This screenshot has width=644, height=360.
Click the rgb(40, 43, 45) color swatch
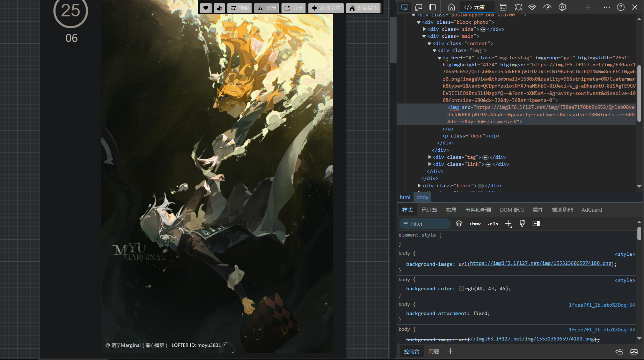[x=461, y=289]
